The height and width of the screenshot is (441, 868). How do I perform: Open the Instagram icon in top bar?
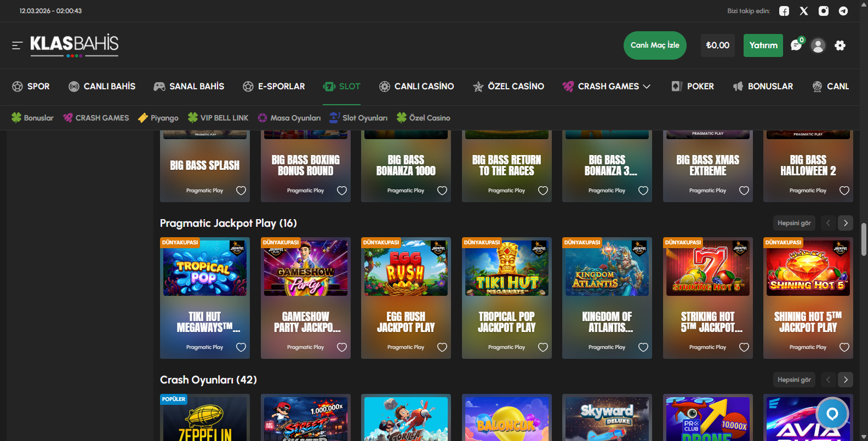(x=824, y=11)
